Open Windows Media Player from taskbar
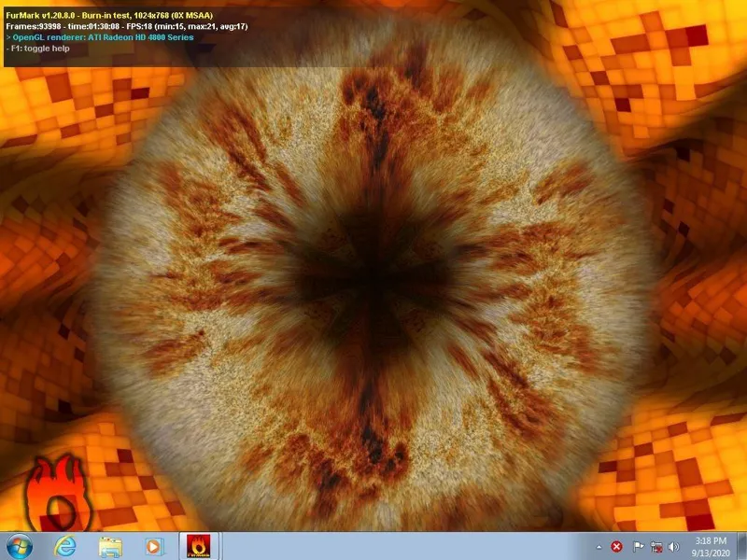Screen dimensions: 747x560 pos(154,545)
